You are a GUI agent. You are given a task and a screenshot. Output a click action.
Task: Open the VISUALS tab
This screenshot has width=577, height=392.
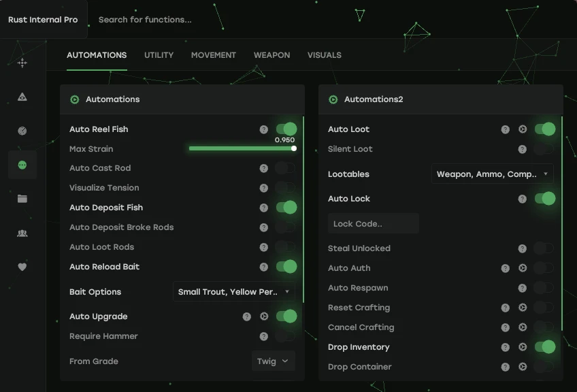pos(324,55)
